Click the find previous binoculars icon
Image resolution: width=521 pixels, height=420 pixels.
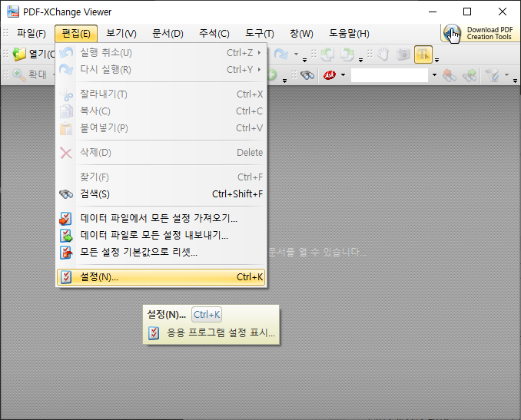tap(450, 75)
